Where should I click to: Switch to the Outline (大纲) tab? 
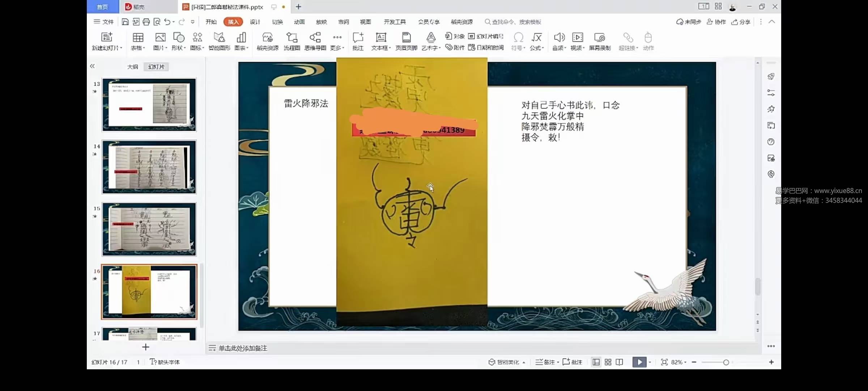(x=132, y=67)
